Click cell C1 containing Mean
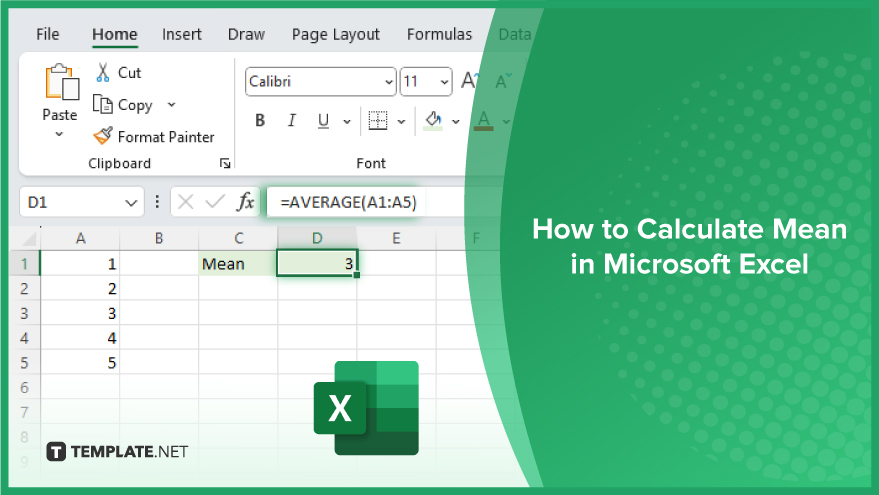The image size is (879, 495). tap(238, 263)
